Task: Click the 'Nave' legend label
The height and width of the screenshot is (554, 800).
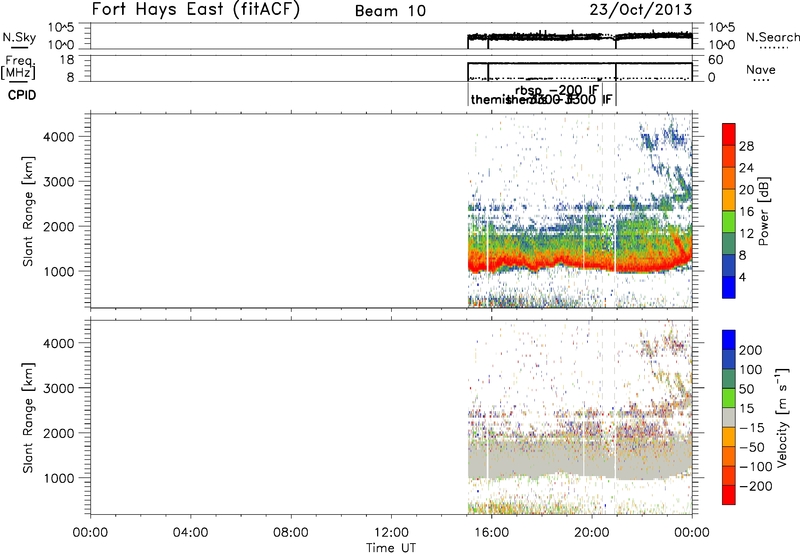Action: [761, 70]
